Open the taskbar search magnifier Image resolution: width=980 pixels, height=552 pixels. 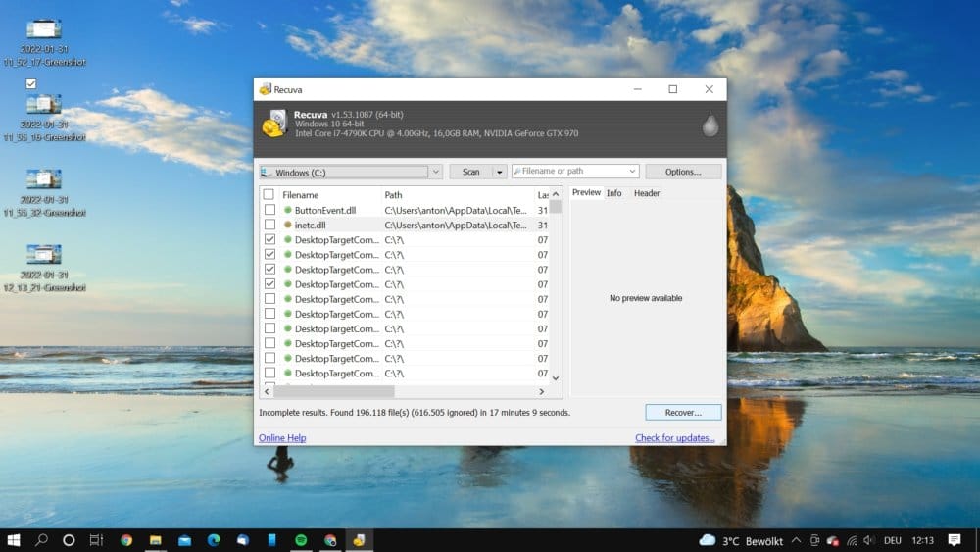pos(41,540)
